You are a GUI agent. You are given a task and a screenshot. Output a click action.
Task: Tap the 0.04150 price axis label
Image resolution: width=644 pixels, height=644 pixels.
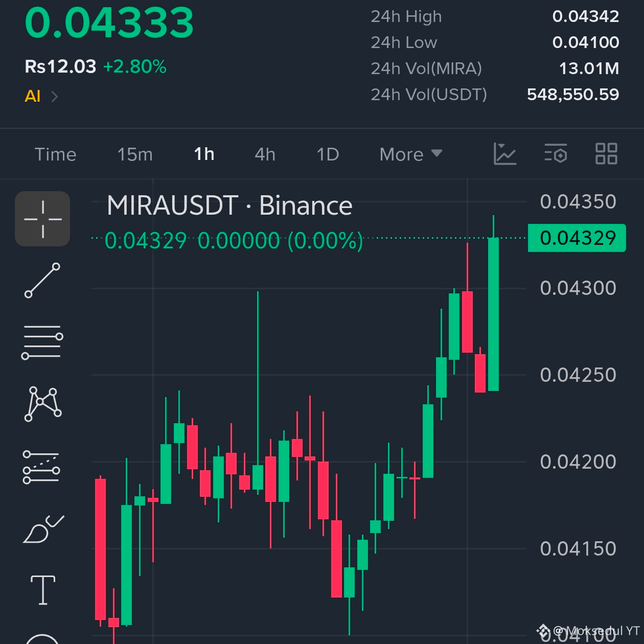[x=578, y=549]
